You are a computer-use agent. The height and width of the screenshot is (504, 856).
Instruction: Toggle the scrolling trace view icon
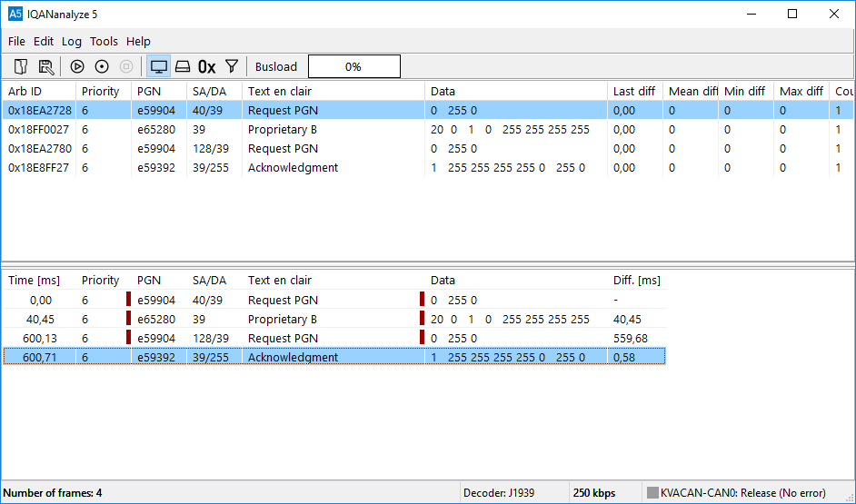point(183,66)
